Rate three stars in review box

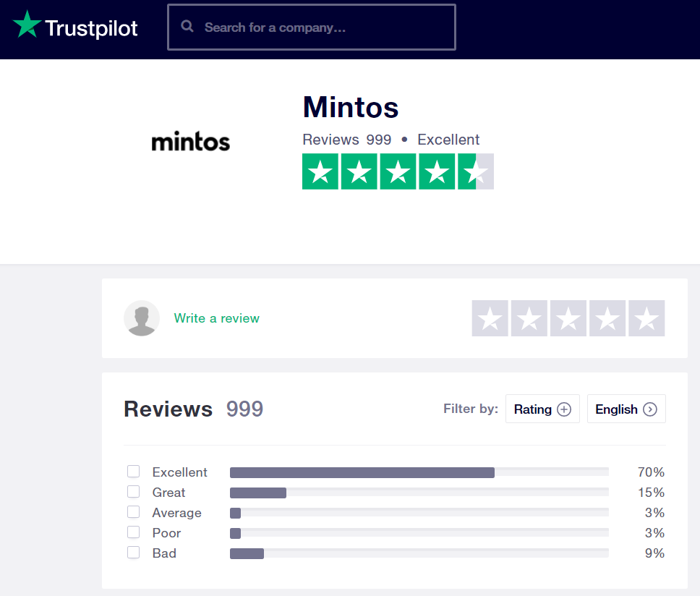[x=568, y=318]
